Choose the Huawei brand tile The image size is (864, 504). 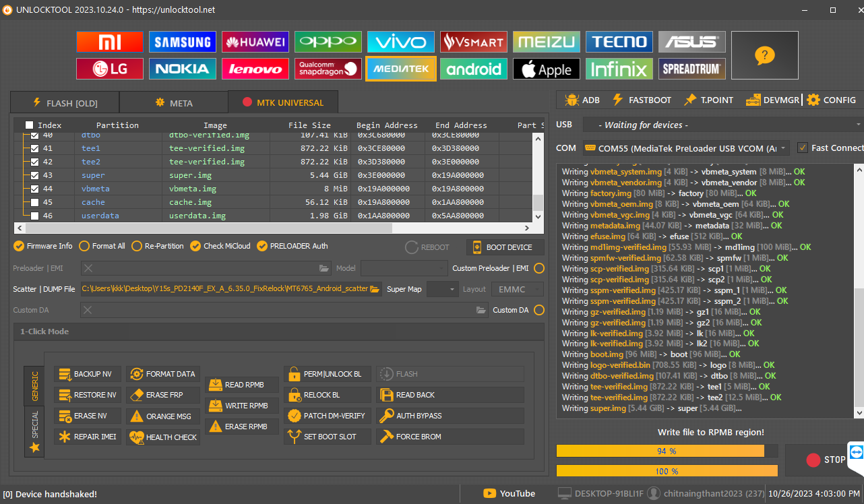[x=255, y=42]
